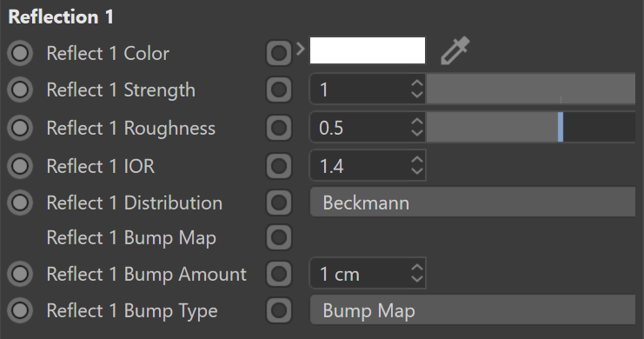The height and width of the screenshot is (339, 644).
Task: Click texture link icon for Reflect 1 Color
Action: pyautogui.click(x=279, y=53)
